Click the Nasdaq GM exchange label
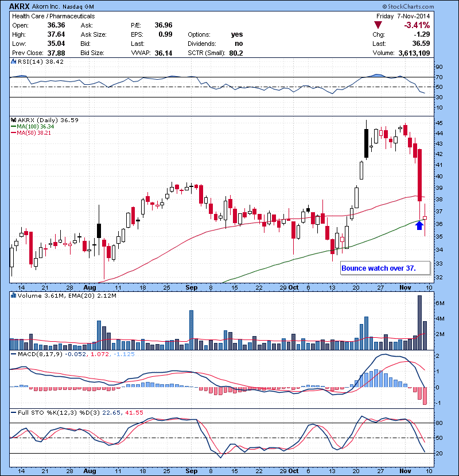 (79, 7)
